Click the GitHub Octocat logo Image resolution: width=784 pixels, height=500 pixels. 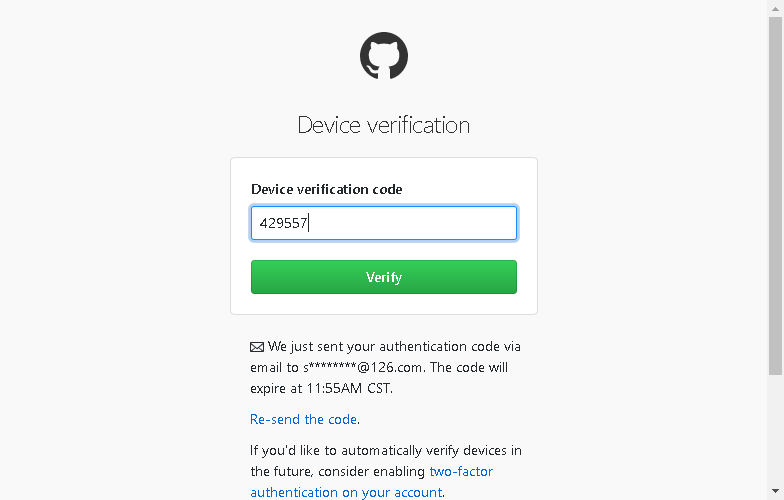click(384, 56)
